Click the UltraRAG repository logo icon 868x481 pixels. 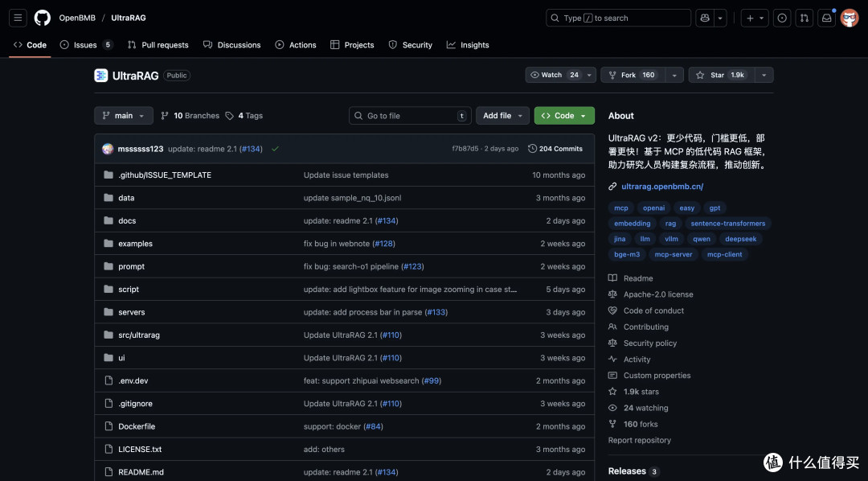pos(100,76)
